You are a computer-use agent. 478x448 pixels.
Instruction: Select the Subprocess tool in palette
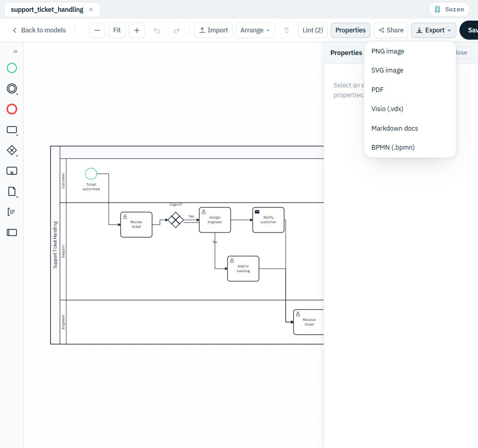[x=12, y=171]
